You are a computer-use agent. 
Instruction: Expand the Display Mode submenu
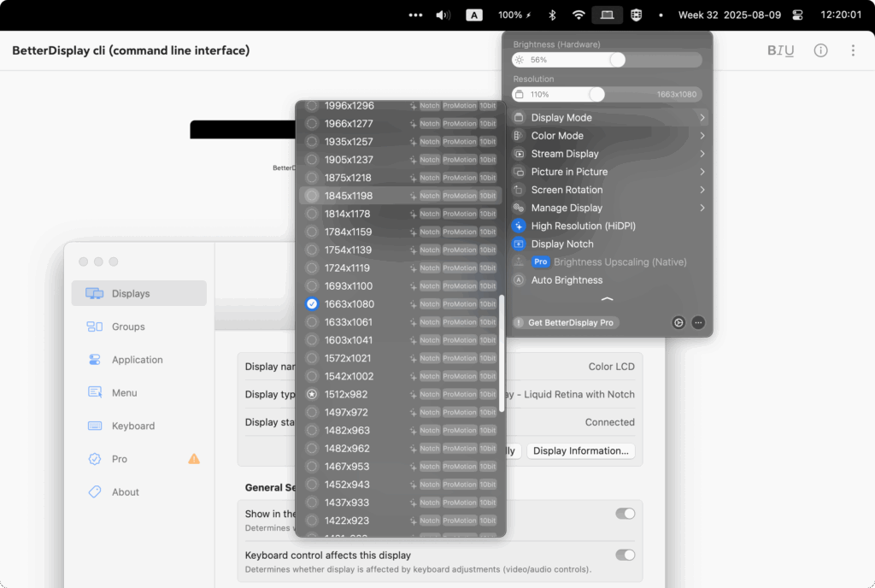click(608, 118)
